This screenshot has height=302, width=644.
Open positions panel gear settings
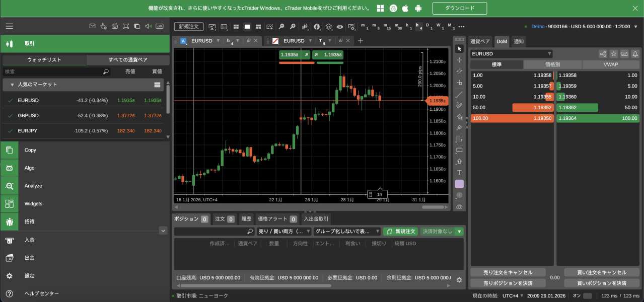459,280
